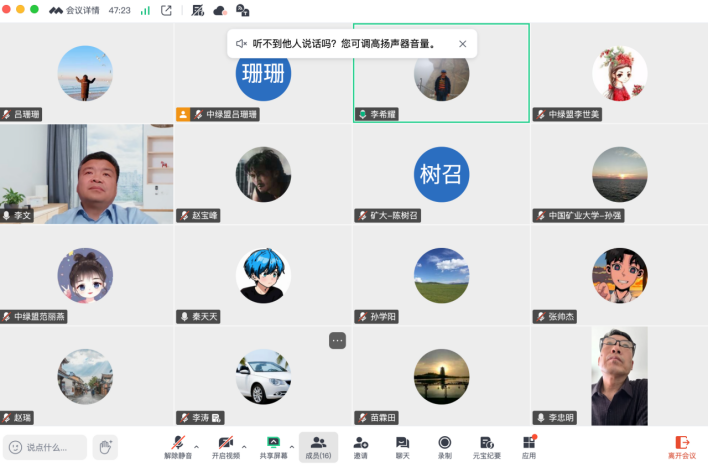Click the 说点什么 message input field
Viewport: 708px width, 467px height.
pyautogui.click(x=44, y=447)
